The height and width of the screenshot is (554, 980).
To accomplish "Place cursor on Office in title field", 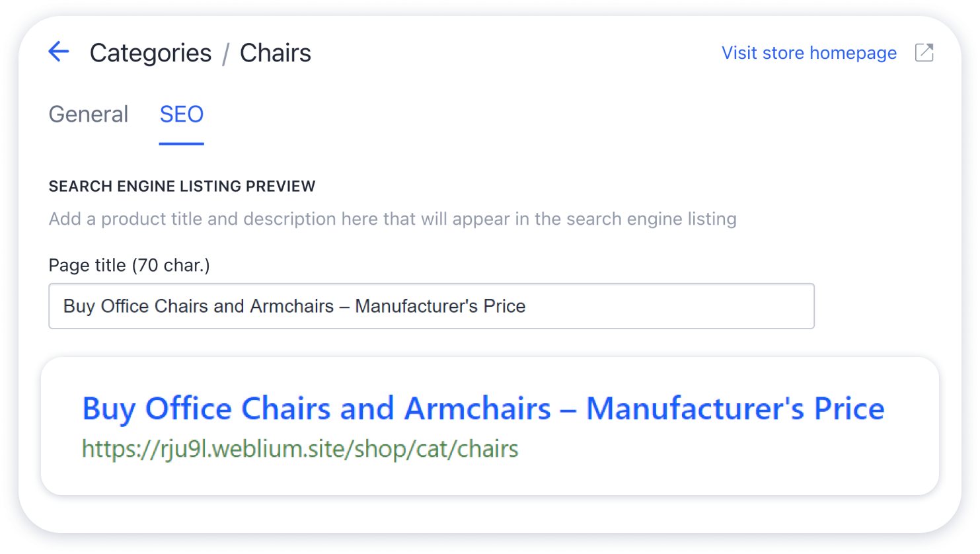I will 125,306.
